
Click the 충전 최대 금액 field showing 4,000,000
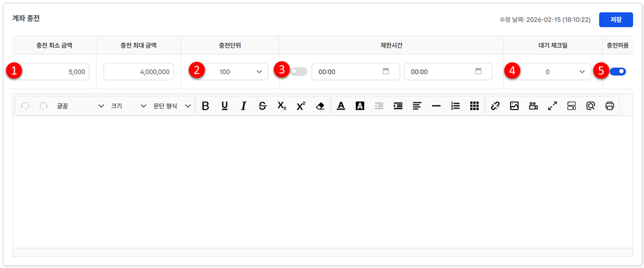coord(139,72)
